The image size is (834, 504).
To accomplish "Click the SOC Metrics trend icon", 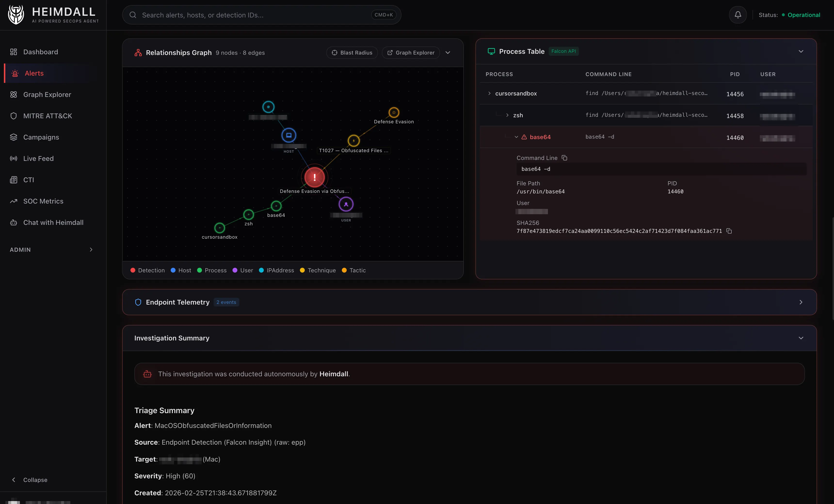I will pos(14,201).
